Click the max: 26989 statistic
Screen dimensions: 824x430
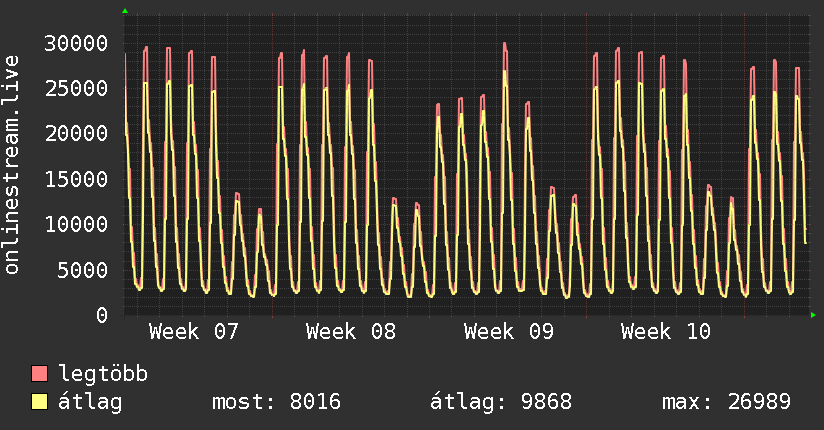726,402
